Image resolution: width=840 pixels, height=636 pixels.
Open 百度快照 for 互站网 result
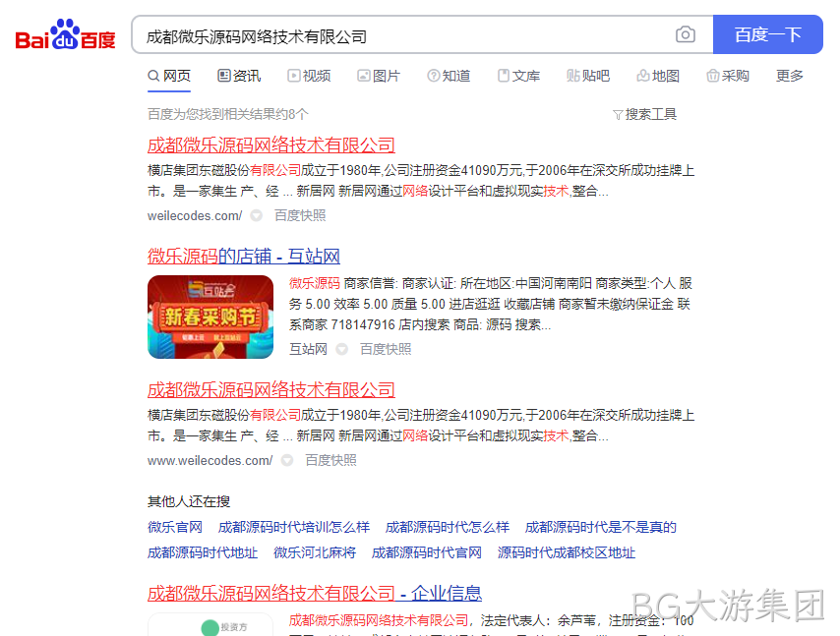pyautogui.click(x=386, y=350)
